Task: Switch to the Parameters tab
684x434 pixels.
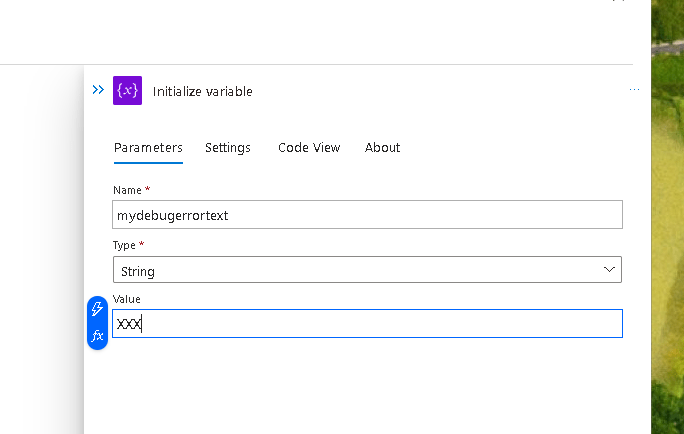Action: 148,148
